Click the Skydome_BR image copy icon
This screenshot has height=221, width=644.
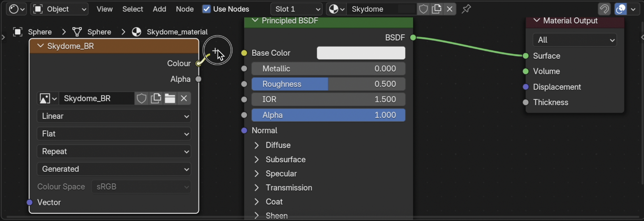[156, 98]
